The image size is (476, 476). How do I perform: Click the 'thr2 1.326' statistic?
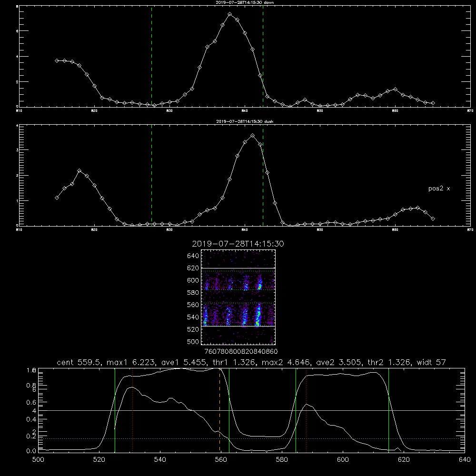[x=389, y=362]
